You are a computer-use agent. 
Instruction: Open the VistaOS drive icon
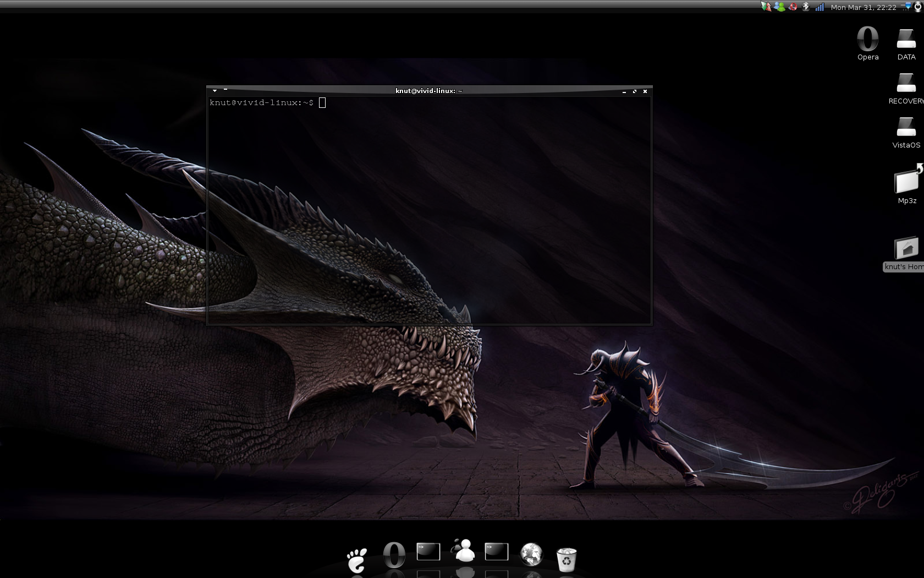[906, 132]
